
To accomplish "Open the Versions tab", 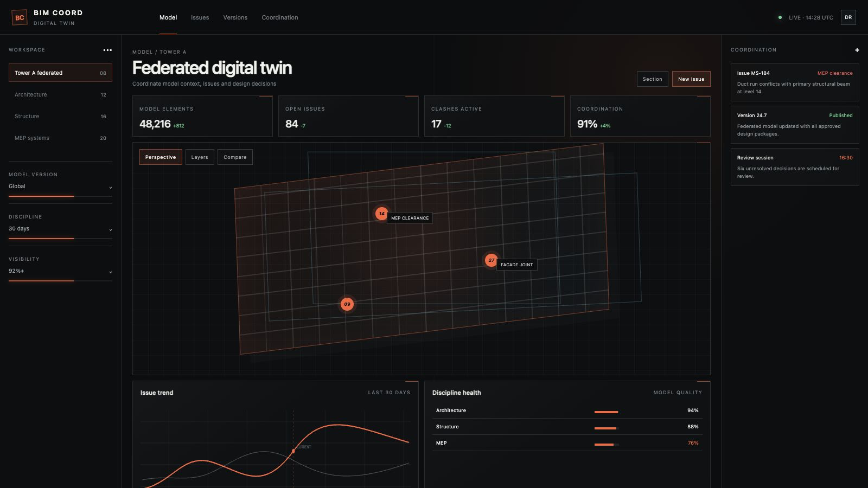I will (235, 17).
